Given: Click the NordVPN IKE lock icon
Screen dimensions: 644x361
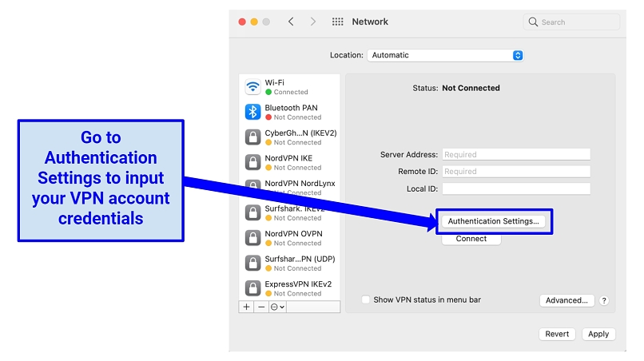Looking at the screenshot, I should [252, 162].
